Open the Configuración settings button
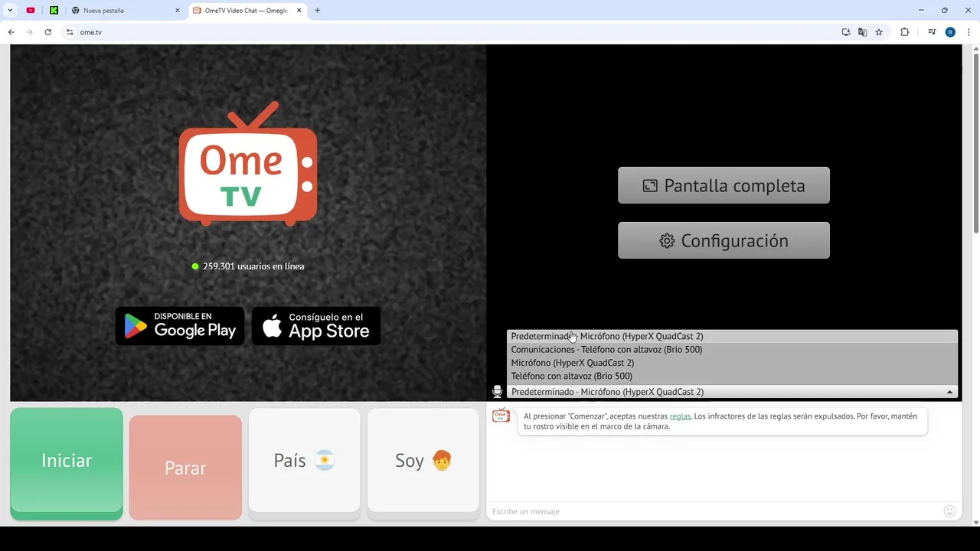Screen dimensions: 980x551 pos(724,240)
